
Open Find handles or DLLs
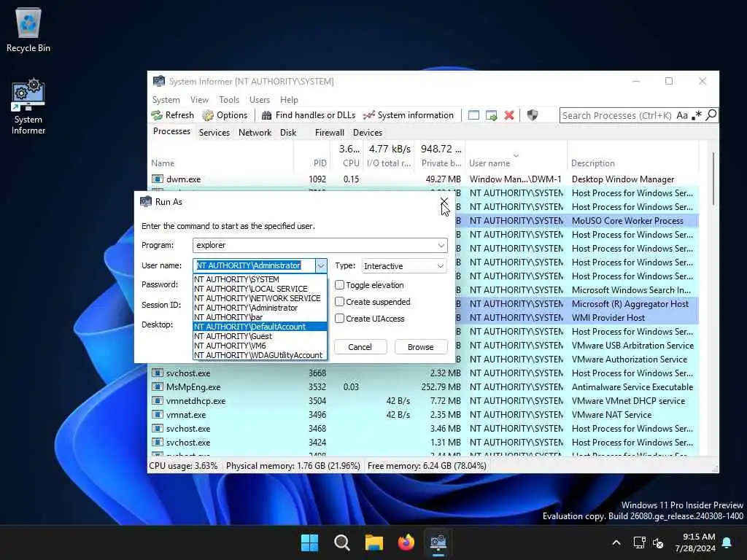pyautogui.click(x=309, y=115)
